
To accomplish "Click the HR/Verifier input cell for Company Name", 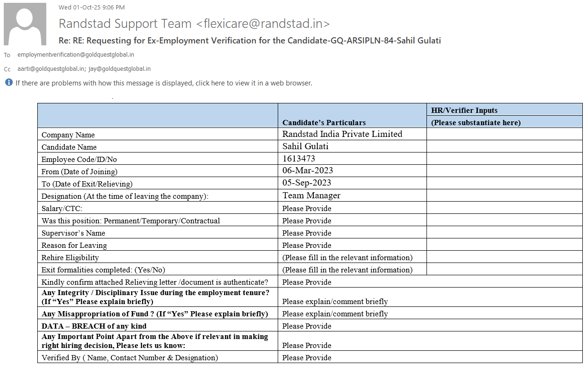I will (504, 134).
